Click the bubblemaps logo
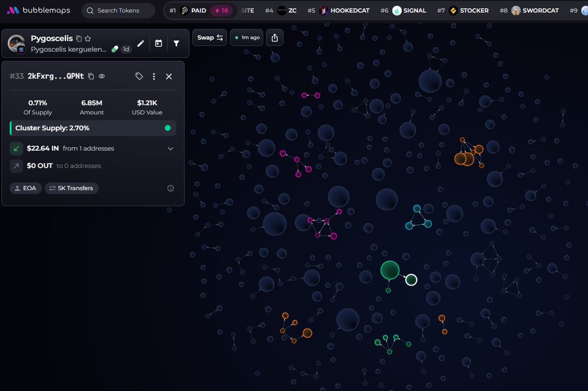Viewport: 588px width, 391px height. pyautogui.click(x=38, y=10)
